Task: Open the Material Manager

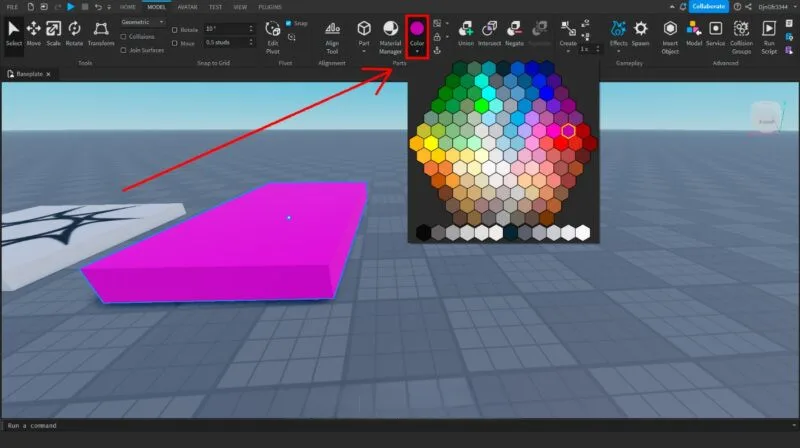Action: (x=390, y=37)
